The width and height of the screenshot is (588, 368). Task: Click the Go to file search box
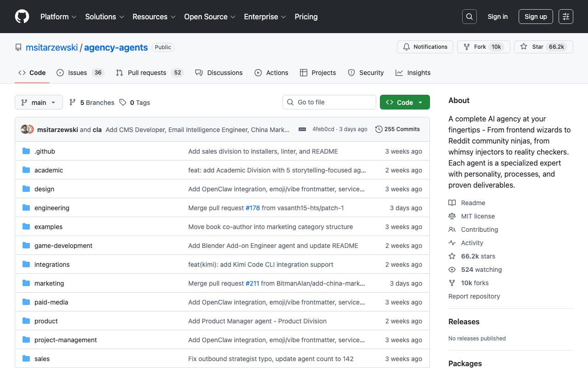coord(329,102)
